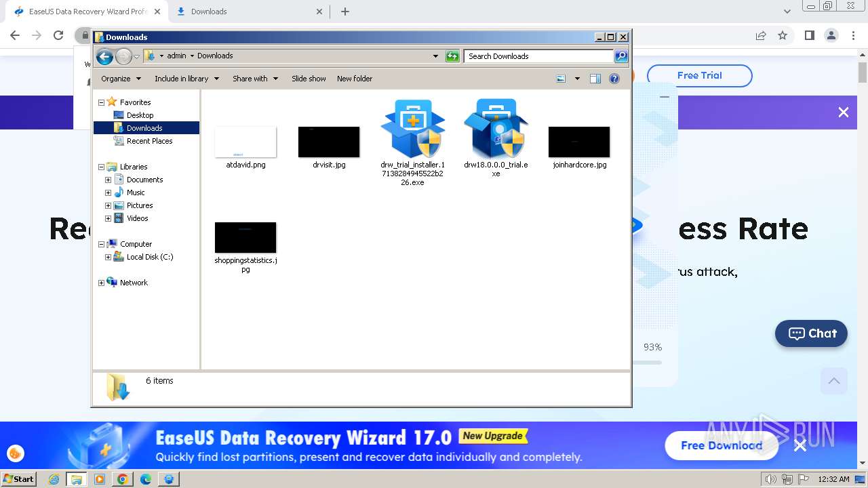The image size is (868, 488).
Task: Open the Videos library
Action: 137,218
